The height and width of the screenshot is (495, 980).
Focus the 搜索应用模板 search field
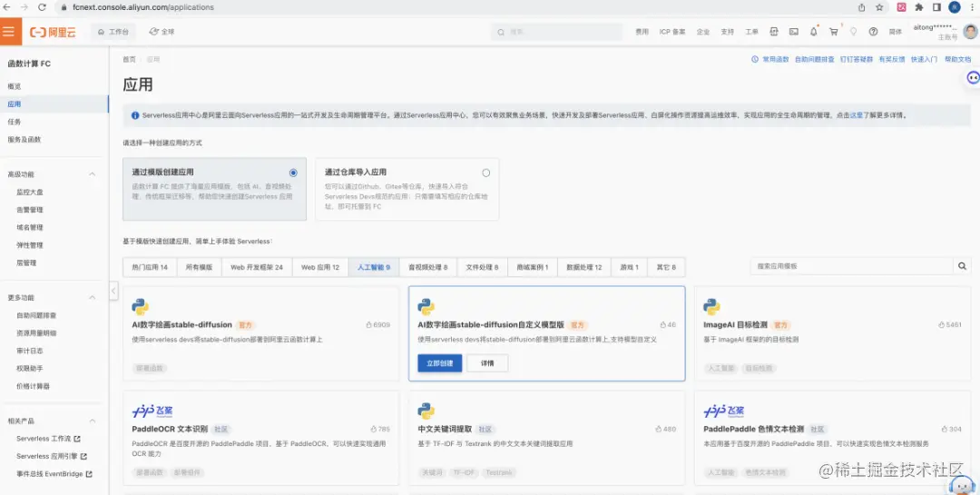[x=851, y=266]
